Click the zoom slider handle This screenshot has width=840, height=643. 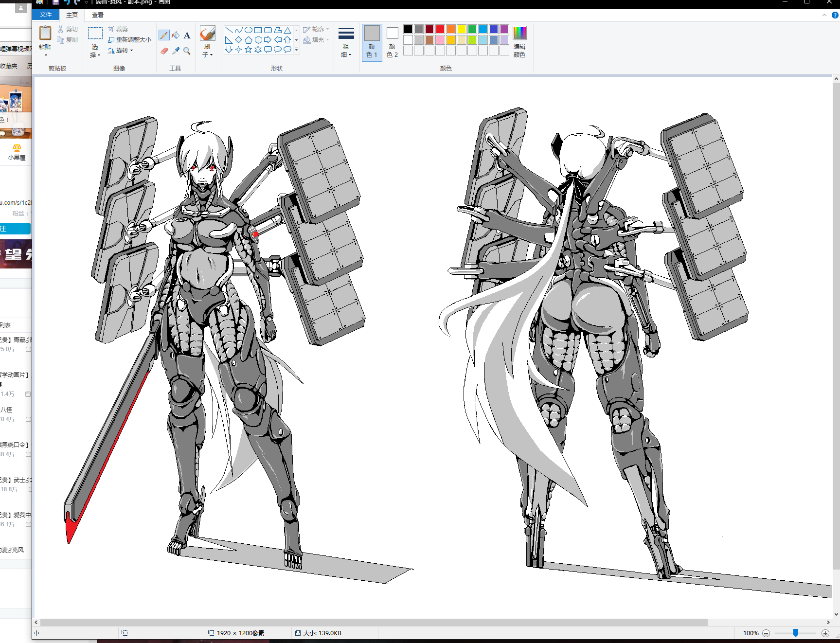[x=796, y=633]
